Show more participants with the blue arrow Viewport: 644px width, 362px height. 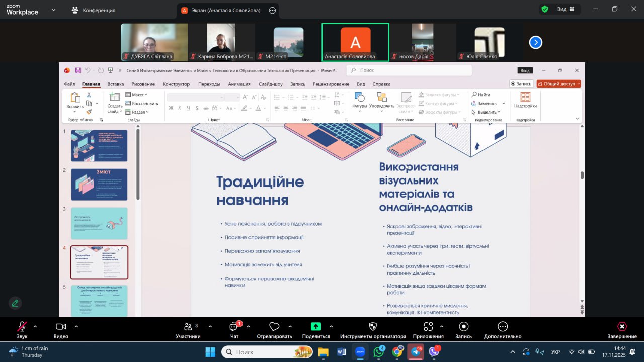tap(536, 43)
